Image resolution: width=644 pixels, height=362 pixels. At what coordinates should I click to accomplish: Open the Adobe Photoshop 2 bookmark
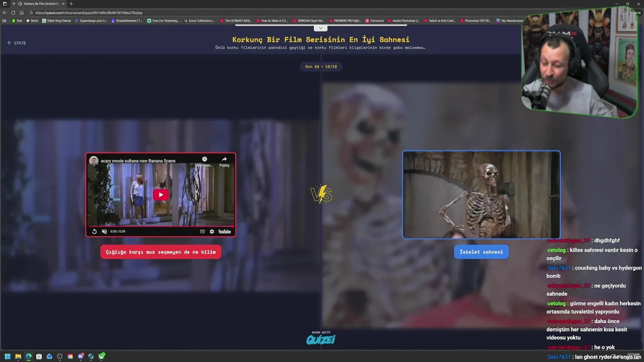tap(404, 21)
